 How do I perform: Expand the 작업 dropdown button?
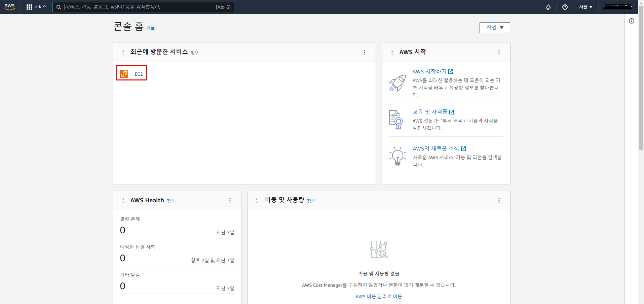tap(495, 28)
